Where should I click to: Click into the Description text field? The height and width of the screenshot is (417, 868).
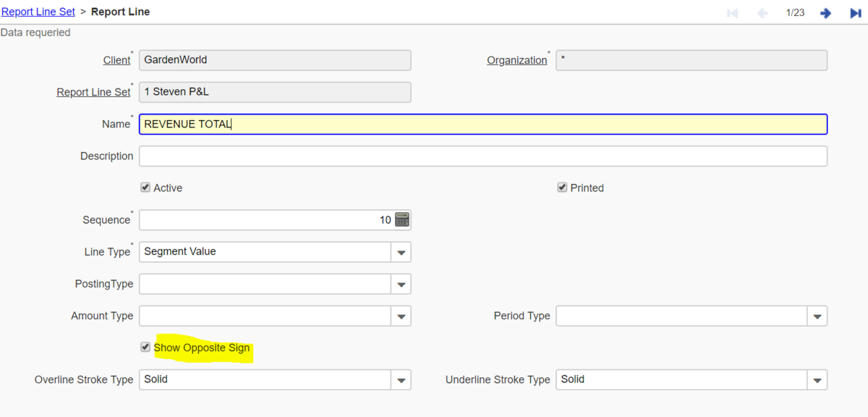click(x=482, y=156)
